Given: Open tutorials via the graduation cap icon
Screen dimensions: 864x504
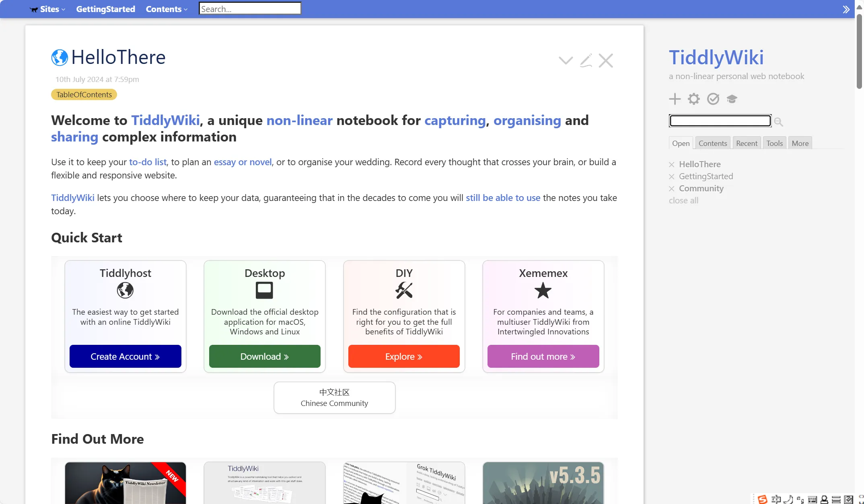Looking at the screenshot, I should [732, 99].
